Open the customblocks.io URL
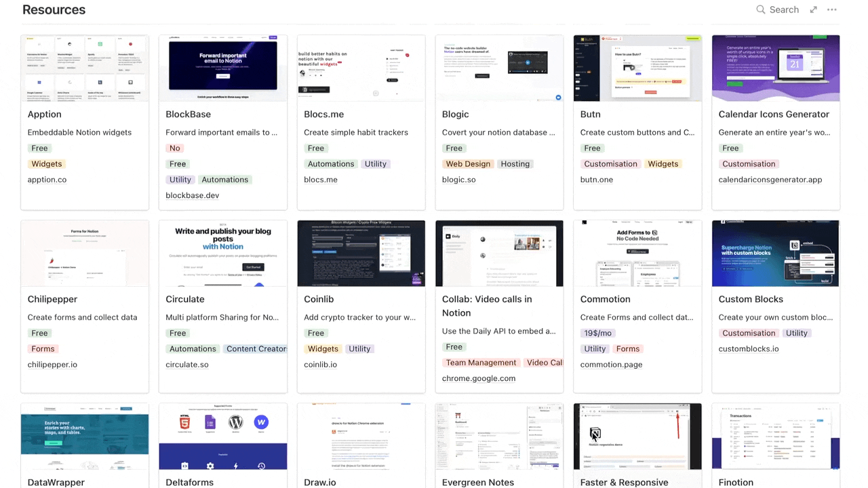The image size is (868, 488). click(x=749, y=349)
